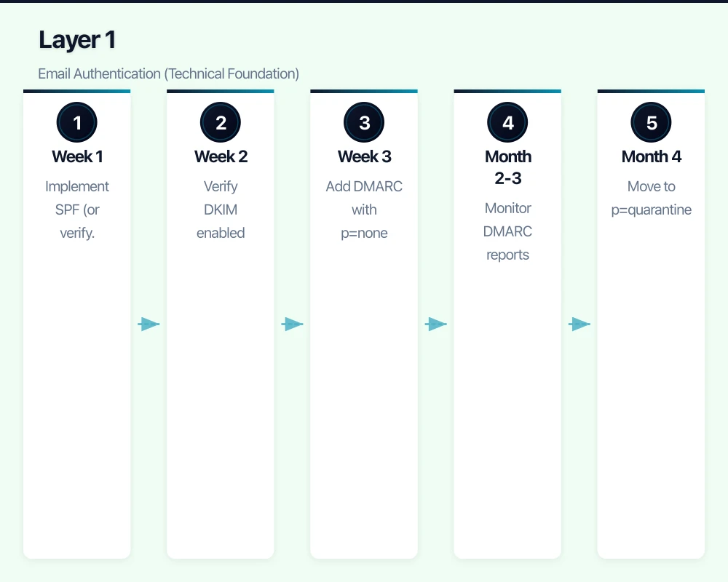Click arrow between Week 3 and Month 2-3
This screenshot has height=582, width=728.
click(x=435, y=324)
